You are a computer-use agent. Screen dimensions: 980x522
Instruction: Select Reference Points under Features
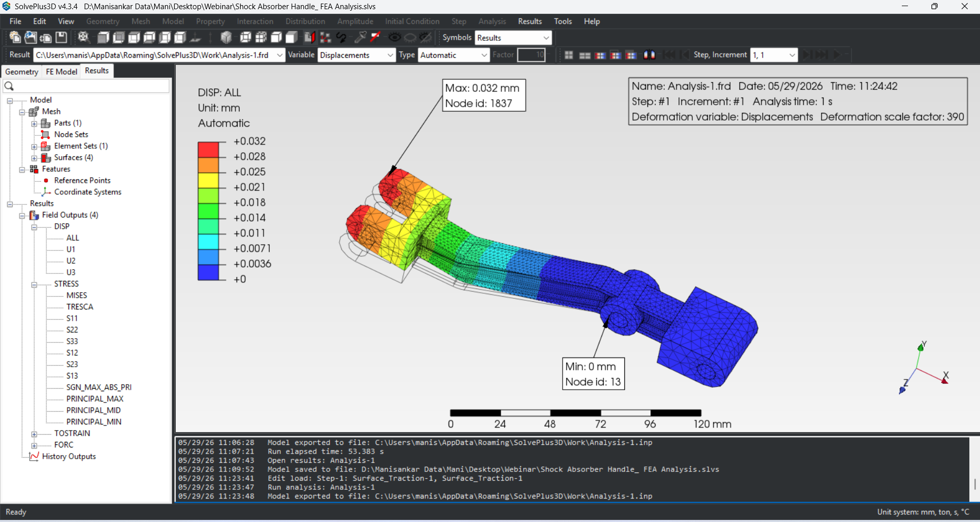point(82,181)
